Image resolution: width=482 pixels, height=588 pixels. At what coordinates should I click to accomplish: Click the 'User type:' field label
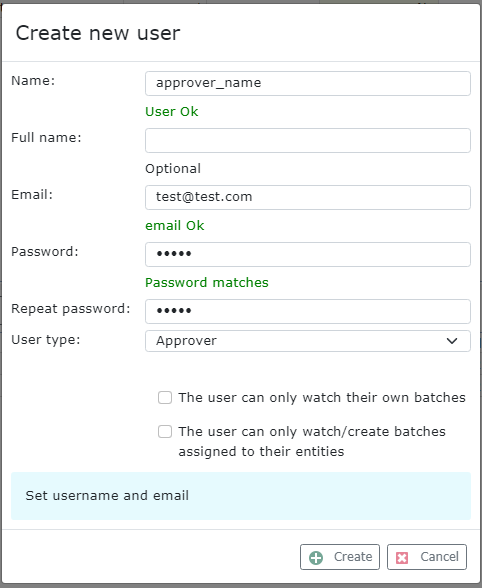coord(46,340)
